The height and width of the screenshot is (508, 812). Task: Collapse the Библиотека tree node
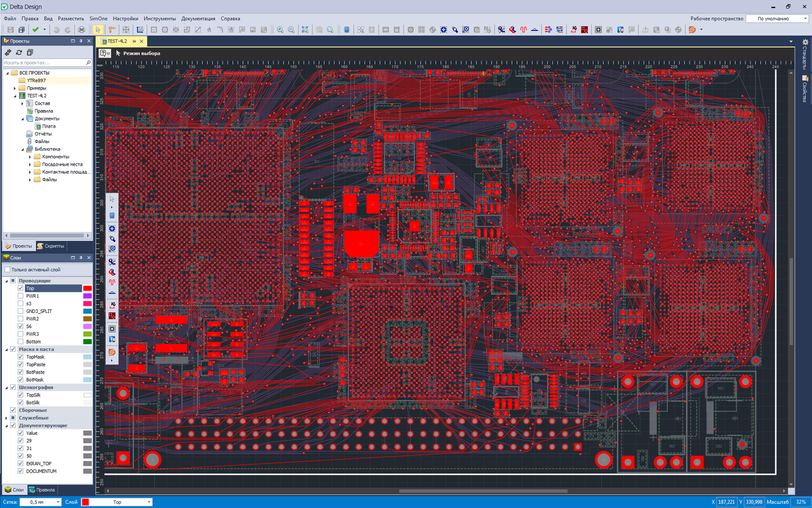[x=22, y=149]
